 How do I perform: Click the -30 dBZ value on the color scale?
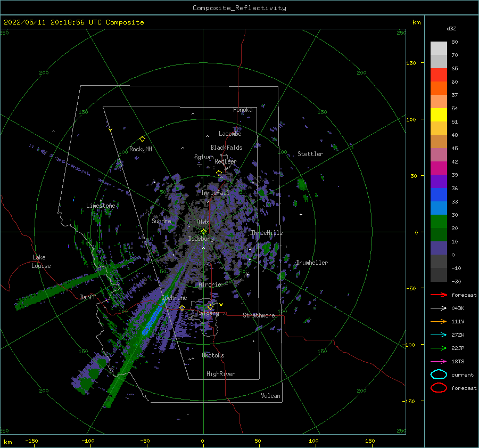[456, 281]
